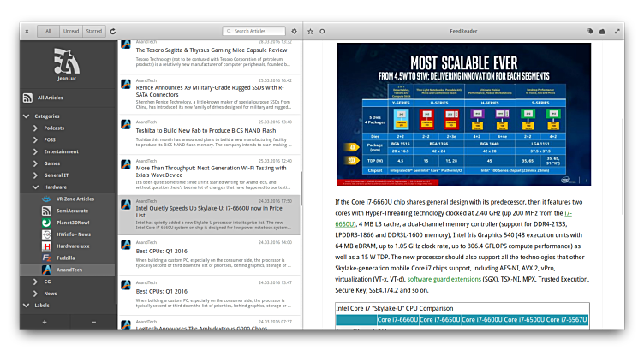Click the Search Articles field
Screen dimensions: 644x362
point(254,31)
